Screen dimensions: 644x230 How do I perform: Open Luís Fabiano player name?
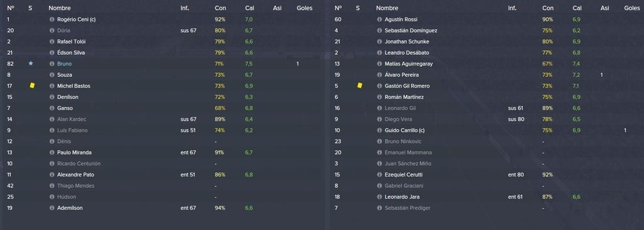point(72,130)
